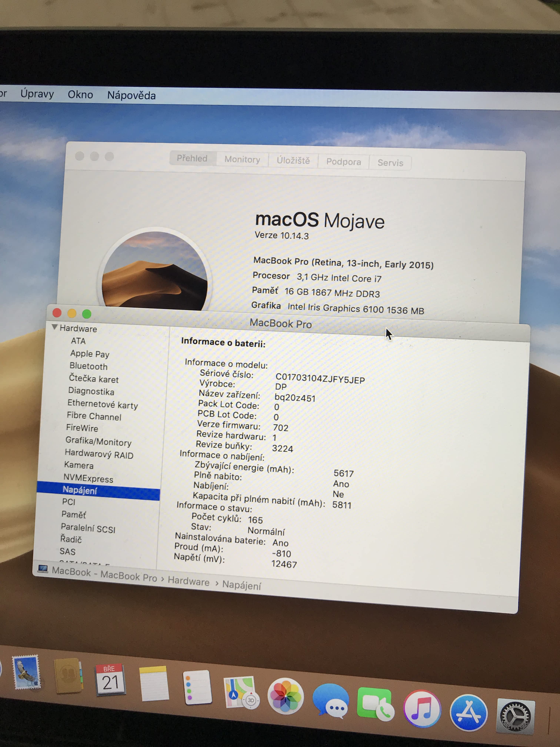Image resolution: width=560 pixels, height=747 pixels.
Task: Switch to the Úložiště tab
Action: pyautogui.click(x=293, y=161)
